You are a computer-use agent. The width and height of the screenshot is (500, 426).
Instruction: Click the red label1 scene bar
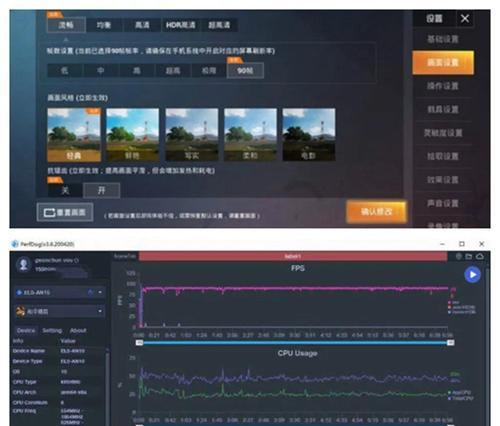tap(293, 256)
